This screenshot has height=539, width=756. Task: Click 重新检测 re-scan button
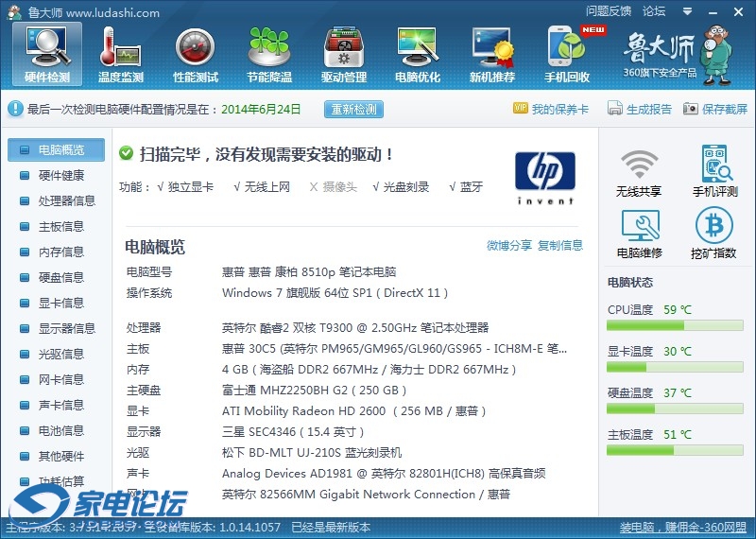[353, 109]
